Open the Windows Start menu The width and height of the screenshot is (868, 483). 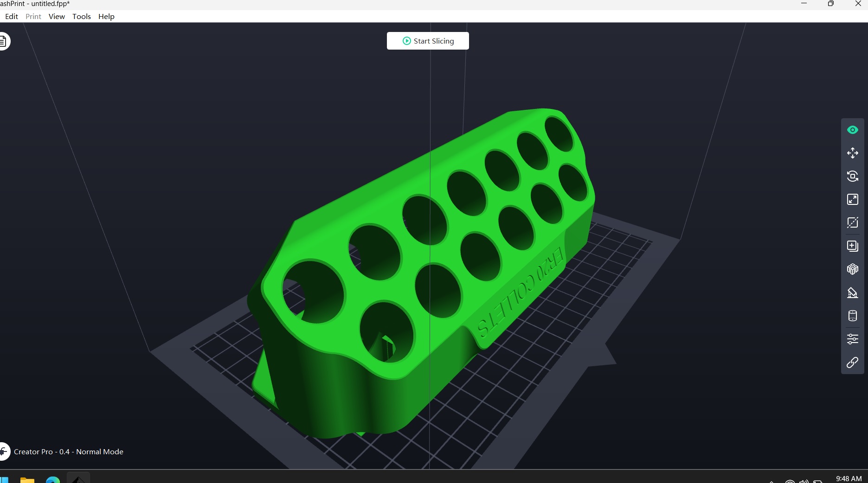pyautogui.click(x=4, y=479)
